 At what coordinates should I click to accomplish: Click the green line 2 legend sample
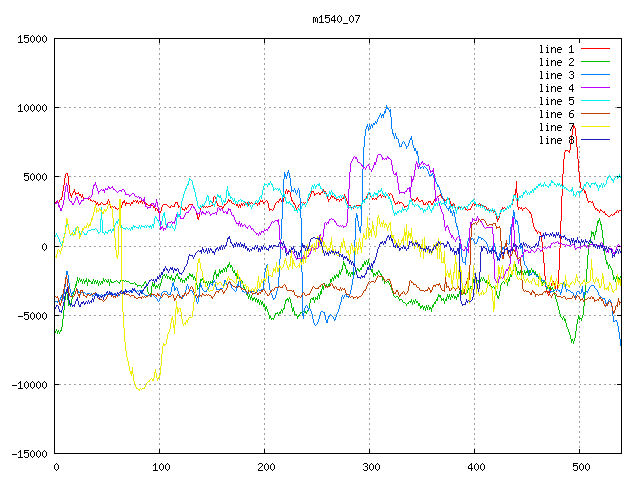[x=595, y=62]
